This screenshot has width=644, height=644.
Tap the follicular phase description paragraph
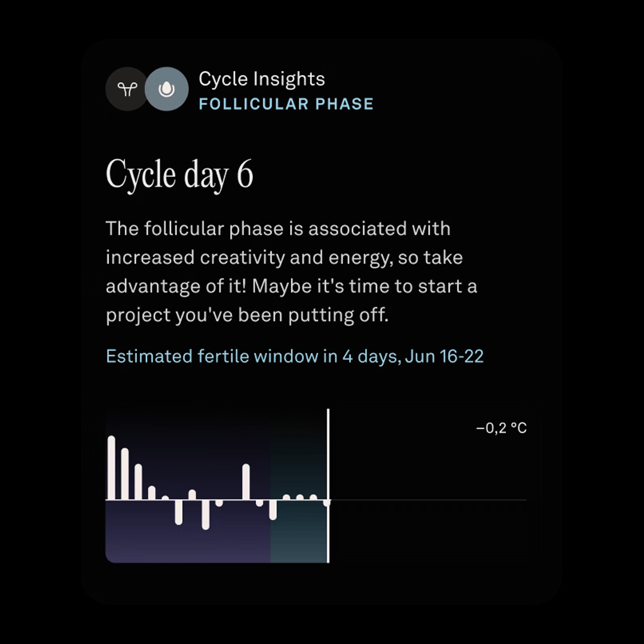tap(291, 271)
